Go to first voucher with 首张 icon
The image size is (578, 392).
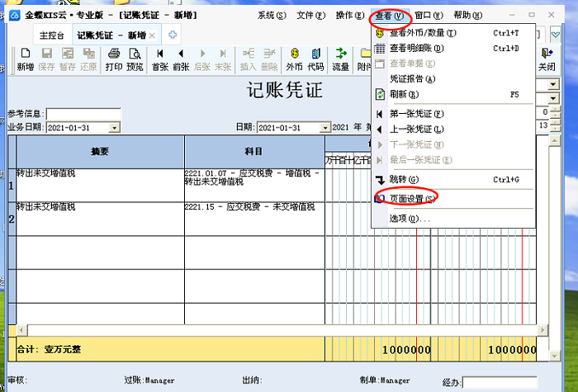160,59
